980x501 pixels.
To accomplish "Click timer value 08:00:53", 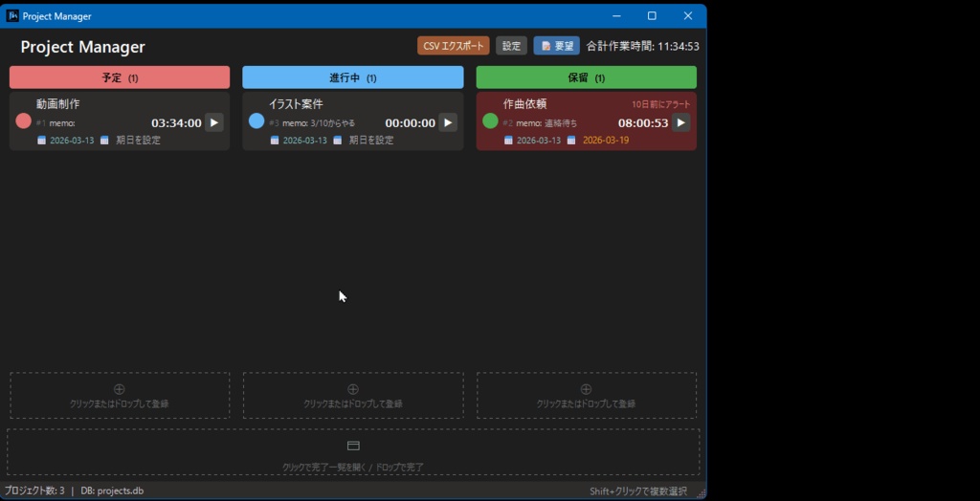I will click(643, 123).
